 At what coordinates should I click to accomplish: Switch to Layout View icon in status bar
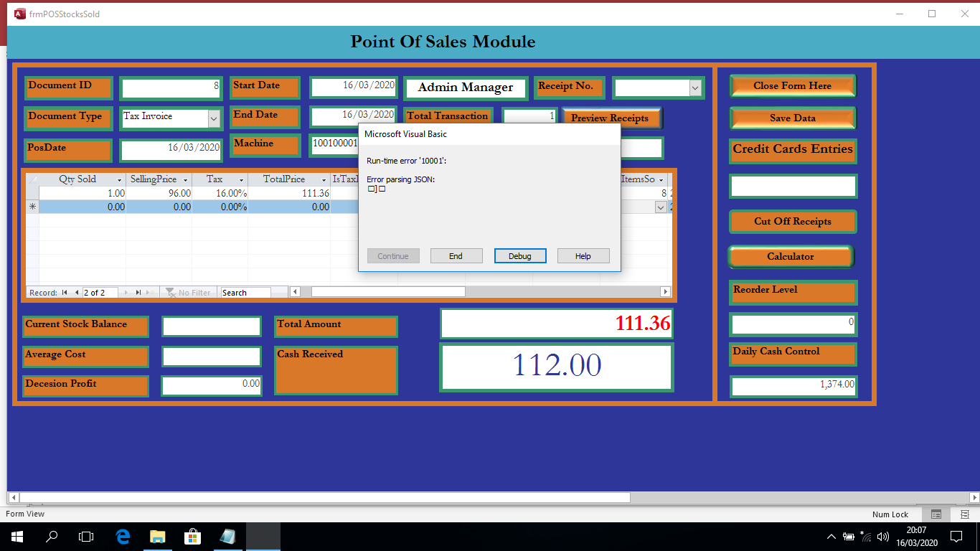(x=965, y=514)
